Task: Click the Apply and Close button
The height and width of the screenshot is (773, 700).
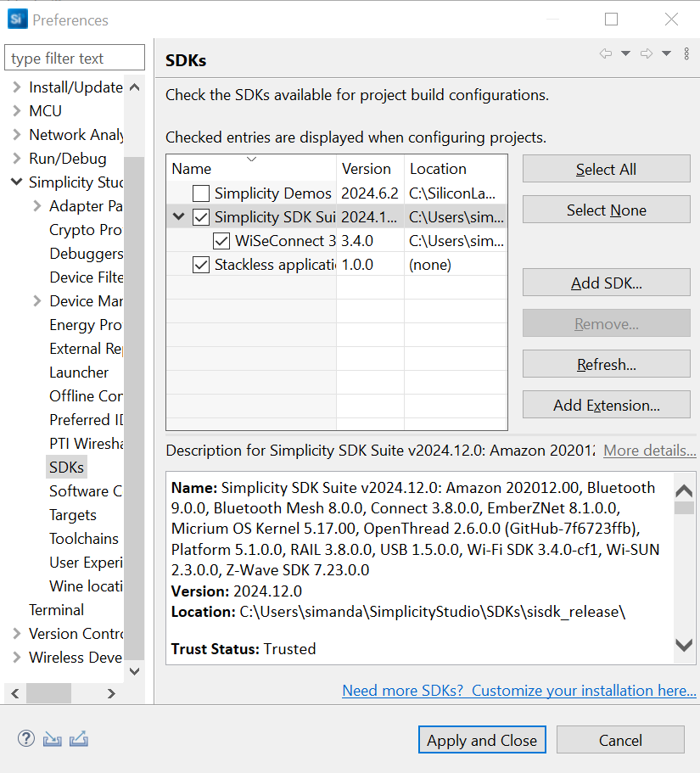Action: click(482, 740)
